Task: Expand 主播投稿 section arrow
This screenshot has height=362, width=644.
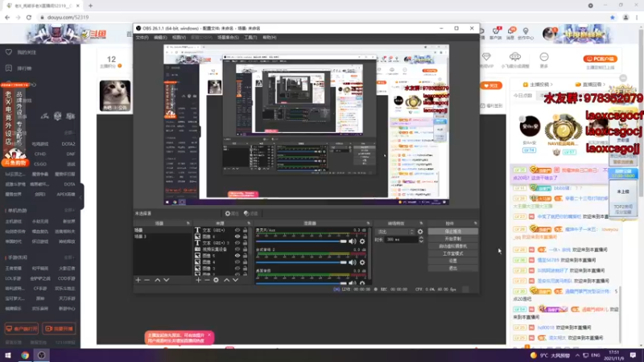Action: pos(551,84)
